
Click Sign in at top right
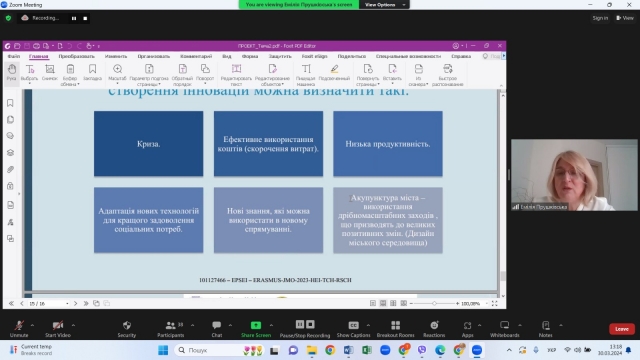pos(600,18)
